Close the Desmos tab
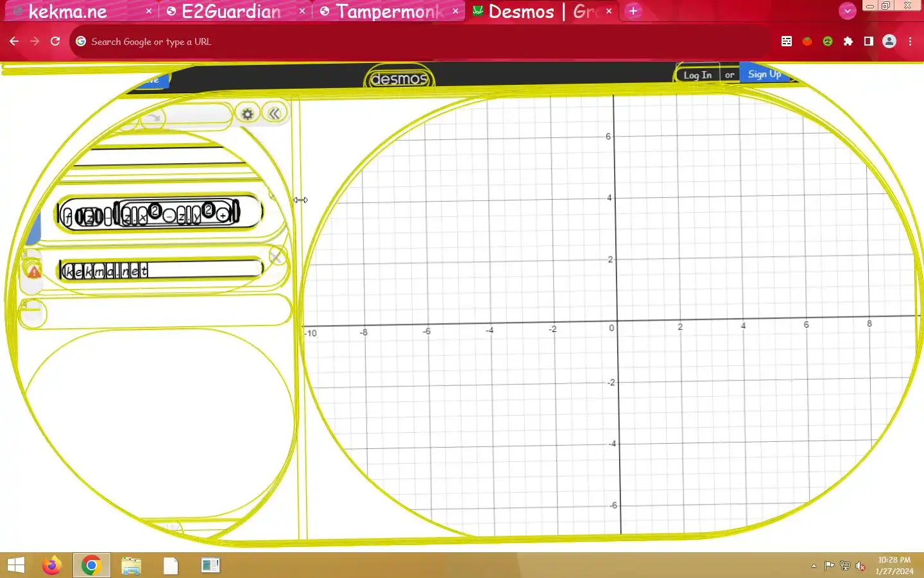Screen dimensions: 924x578 [609, 11]
